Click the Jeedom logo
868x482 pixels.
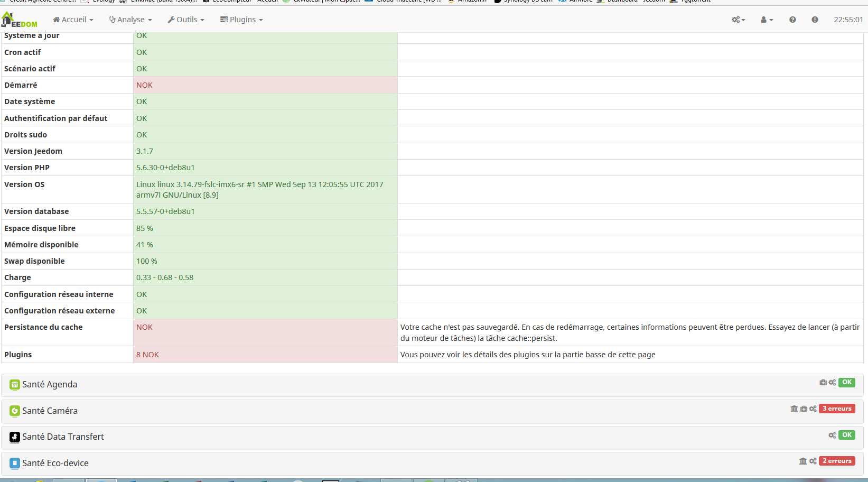tap(20, 20)
